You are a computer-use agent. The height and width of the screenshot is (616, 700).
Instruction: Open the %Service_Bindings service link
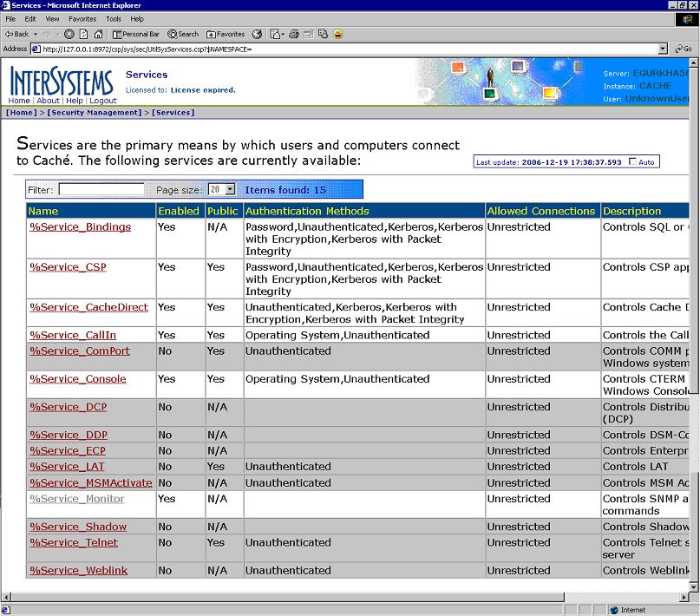click(x=81, y=226)
